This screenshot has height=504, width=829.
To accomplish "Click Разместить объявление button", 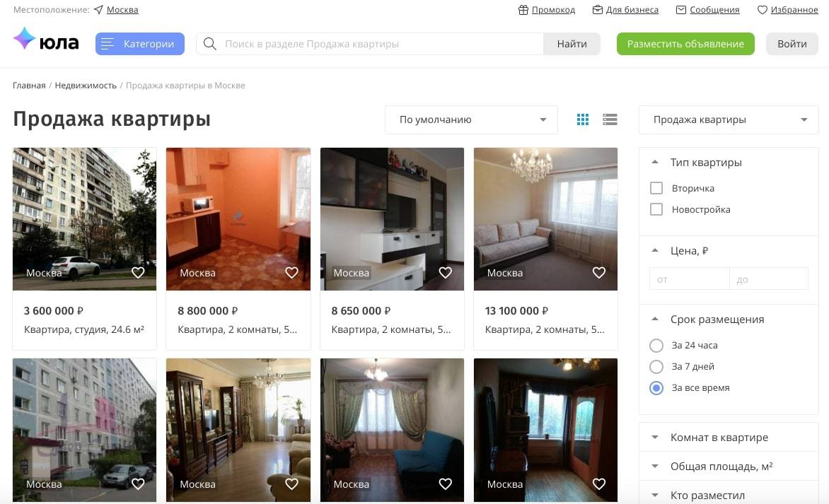I will point(685,44).
